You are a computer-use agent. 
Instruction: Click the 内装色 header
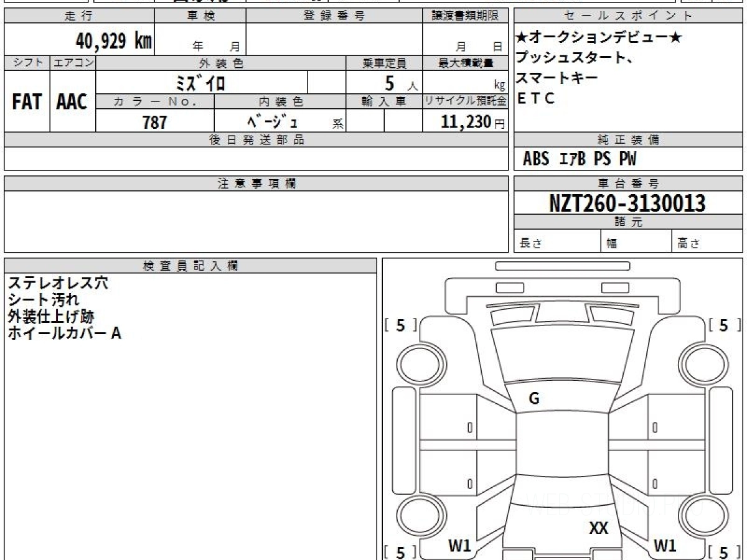(x=280, y=101)
